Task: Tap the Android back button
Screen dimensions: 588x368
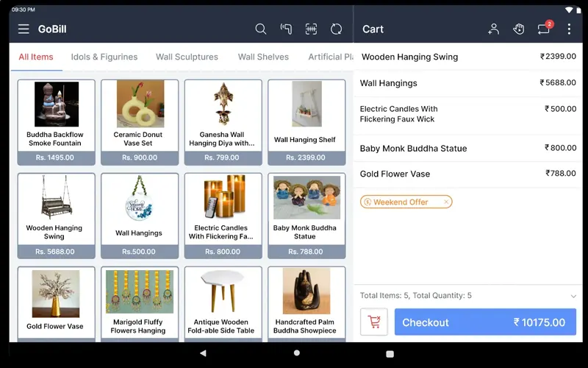Action: (203, 353)
